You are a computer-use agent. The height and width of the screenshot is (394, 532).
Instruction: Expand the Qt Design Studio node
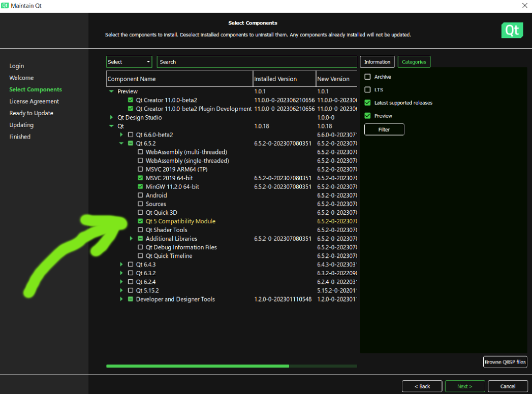(111, 117)
